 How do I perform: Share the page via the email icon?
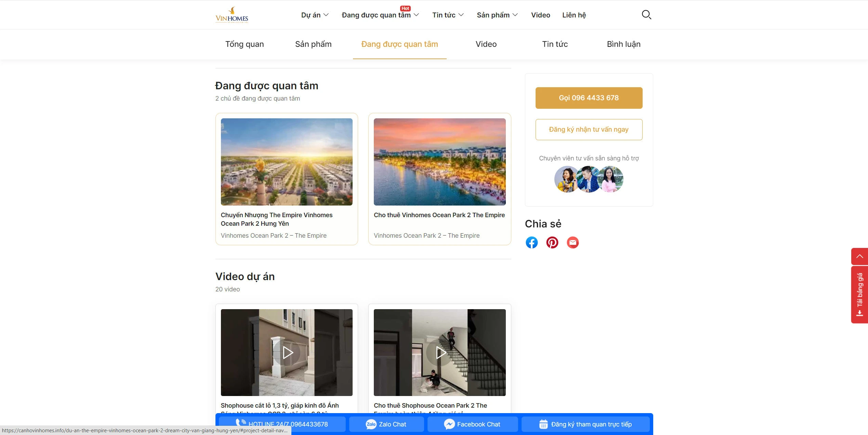(x=573, y=242)
